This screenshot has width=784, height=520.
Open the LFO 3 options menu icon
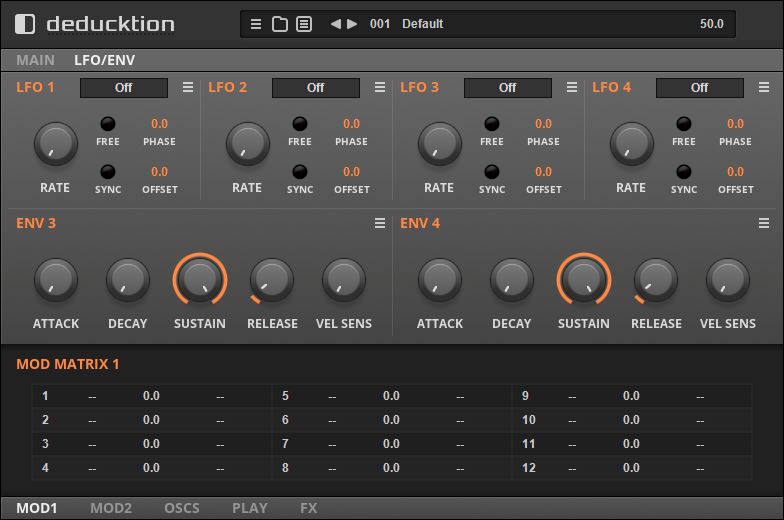tap(572, 88)
